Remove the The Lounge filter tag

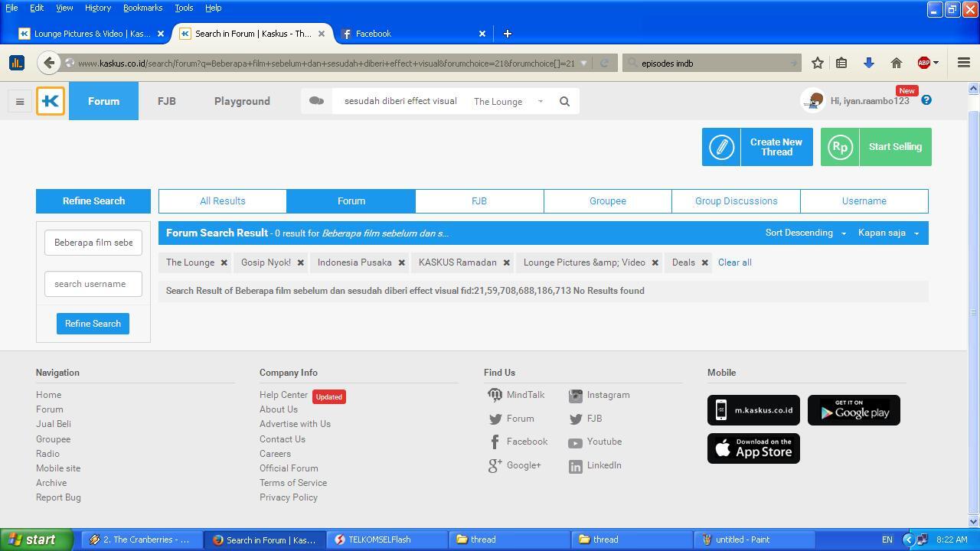pyautogui.click(x=224, y=262)
